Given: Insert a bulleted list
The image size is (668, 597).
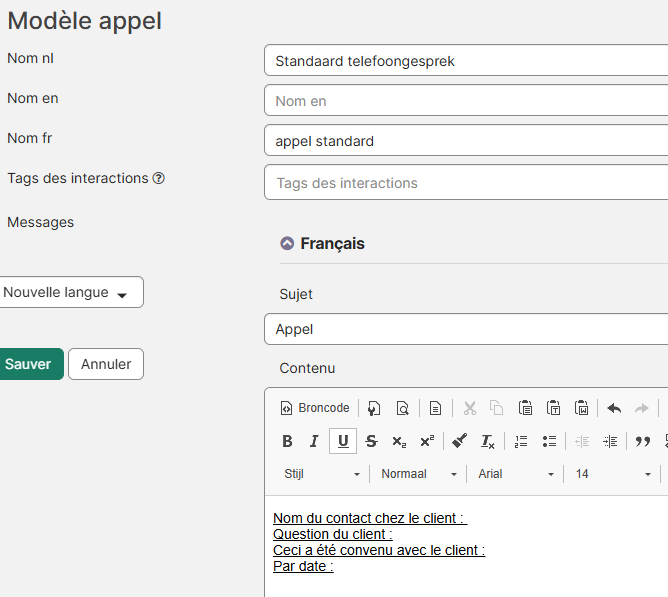Looking at the screenshot, I should pos(549,441).
